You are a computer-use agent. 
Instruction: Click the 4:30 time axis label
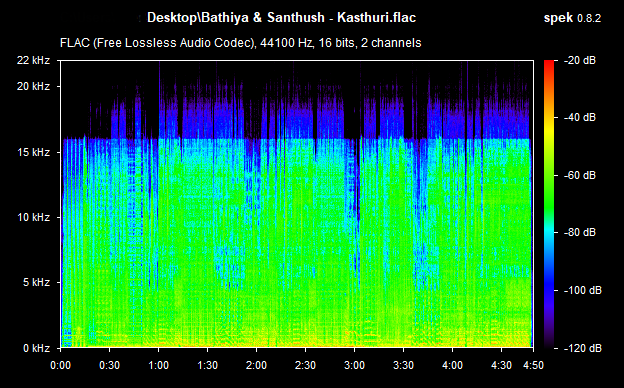501,365
